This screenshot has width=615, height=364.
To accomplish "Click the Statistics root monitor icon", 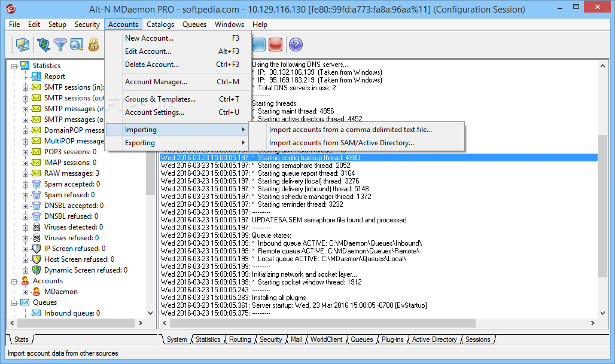I will 25,65.
